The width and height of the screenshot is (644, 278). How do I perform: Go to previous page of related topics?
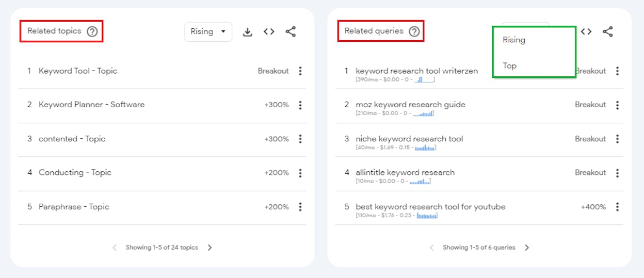pos(115,248)
